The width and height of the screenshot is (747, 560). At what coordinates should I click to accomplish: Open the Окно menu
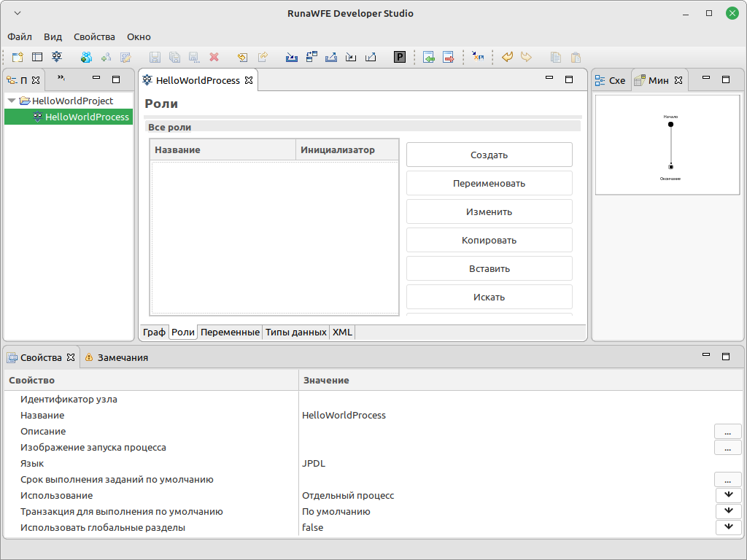[x=139, y=36]
